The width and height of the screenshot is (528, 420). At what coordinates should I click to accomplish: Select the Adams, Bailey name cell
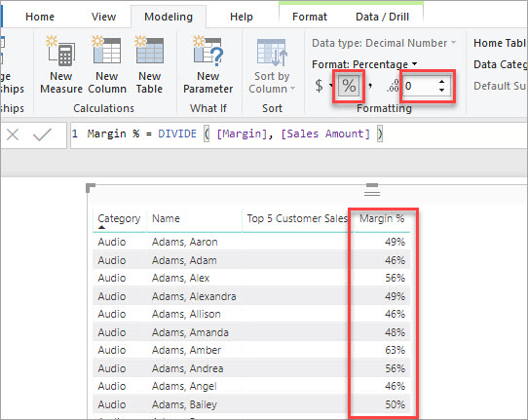(x=184, y=404)
